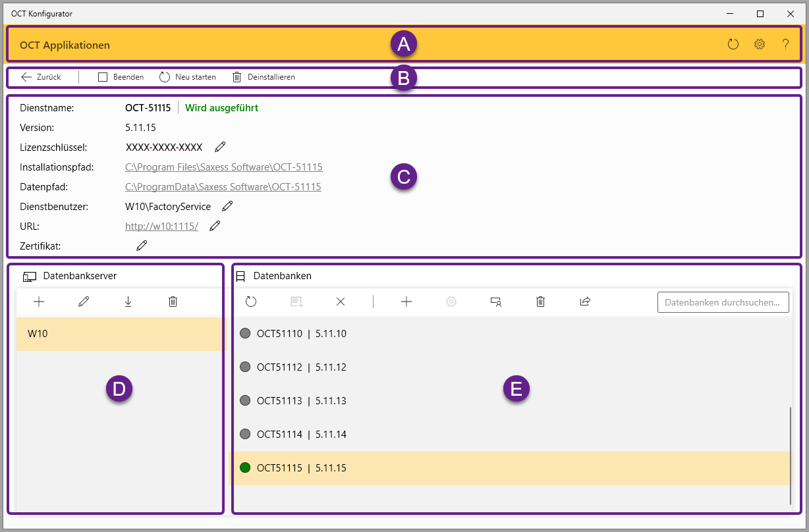
Task: Click the Datenbanken durchsuchen search field
Action: pos(723,302)
